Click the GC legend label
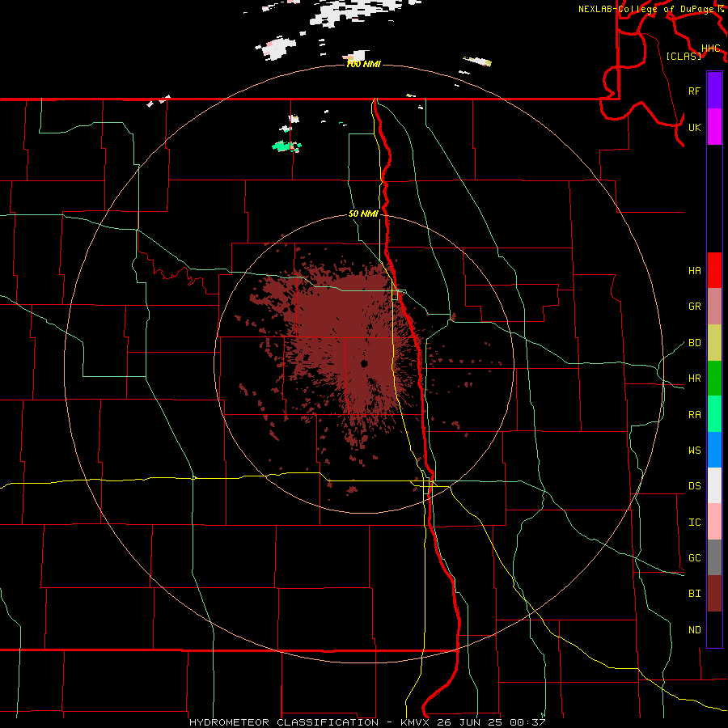The height and width of the screenshot is (728, 728). tap(694, 558)
